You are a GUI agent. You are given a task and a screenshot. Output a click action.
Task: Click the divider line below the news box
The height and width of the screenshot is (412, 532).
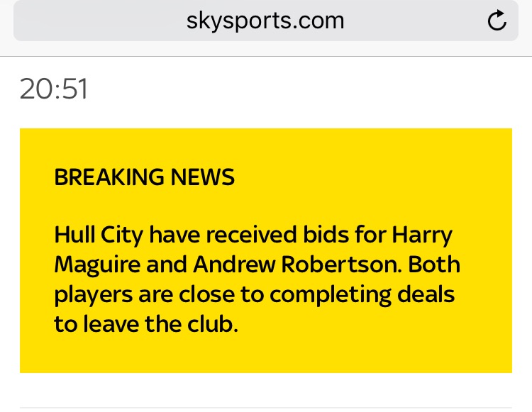point(266,407)
